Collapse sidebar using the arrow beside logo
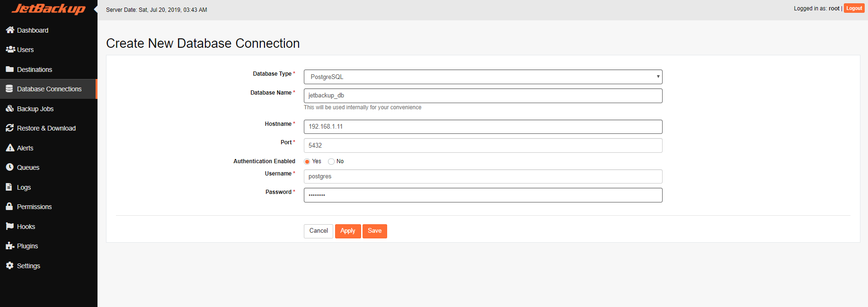 (96, 9)
